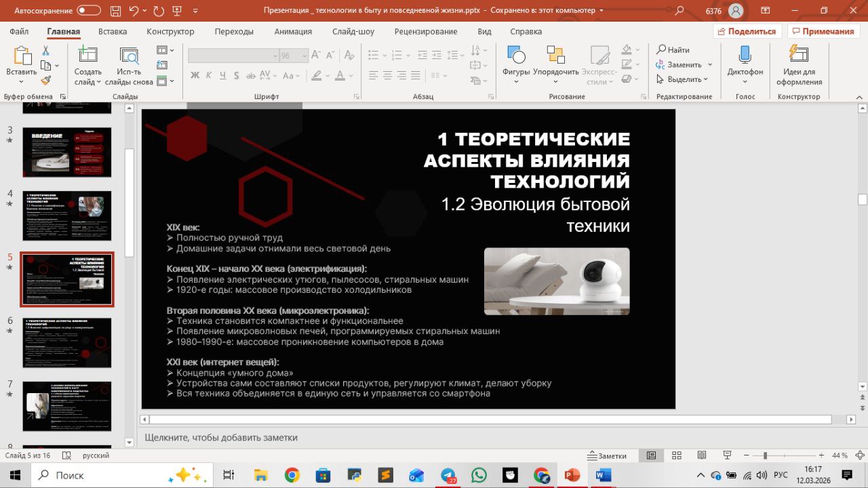Open Ribbon Display Options icon
The height and width of the screenshot is (488, 868).
tap(766, 11)
